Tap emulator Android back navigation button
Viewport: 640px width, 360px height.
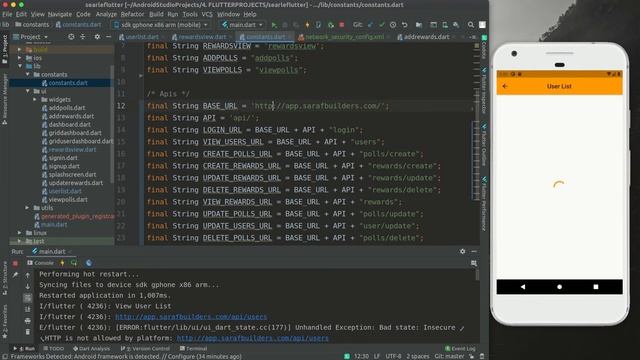(x=522, y=287)
